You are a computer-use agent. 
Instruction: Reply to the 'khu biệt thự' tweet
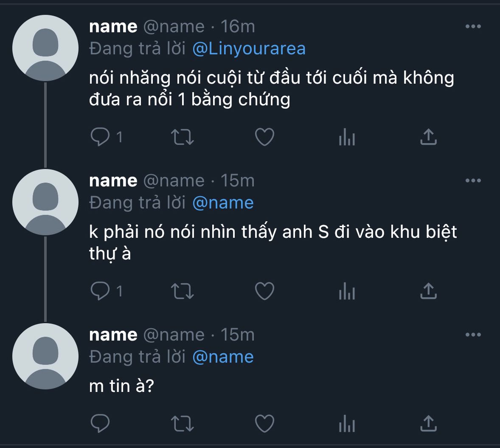click(101, 291)
